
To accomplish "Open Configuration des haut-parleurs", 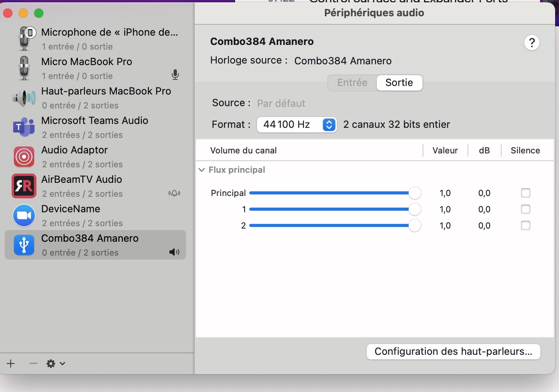I will (x=454, y=351).
